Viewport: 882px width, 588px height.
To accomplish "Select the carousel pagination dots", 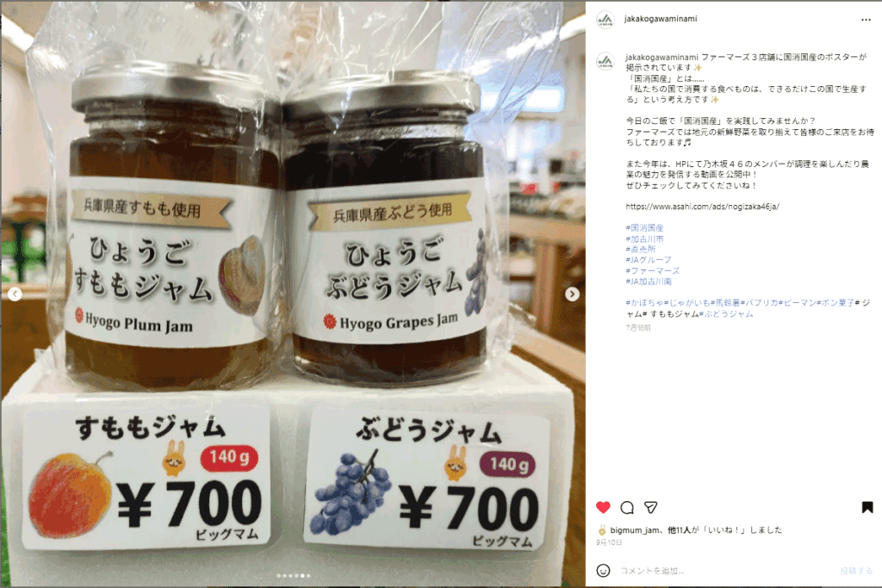I will 293,576.
